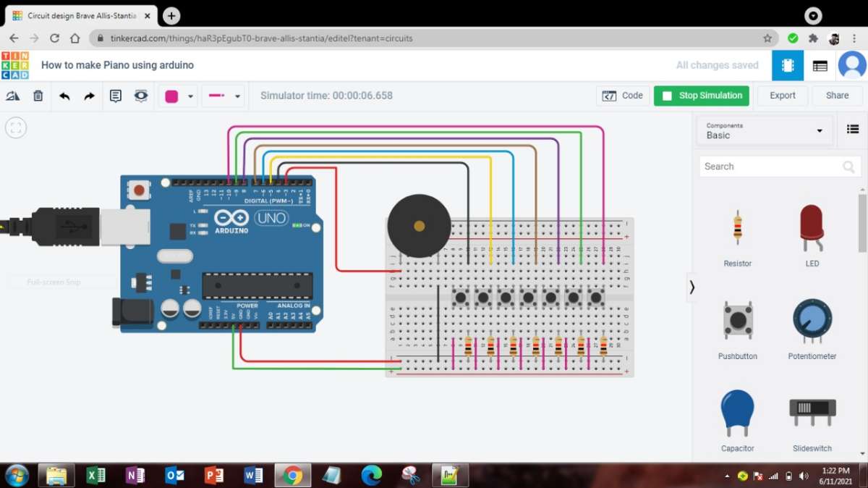This screenshot has height=488, width=868.
Task: Toggle notes visibility eye icon
Action: point(141,96)
